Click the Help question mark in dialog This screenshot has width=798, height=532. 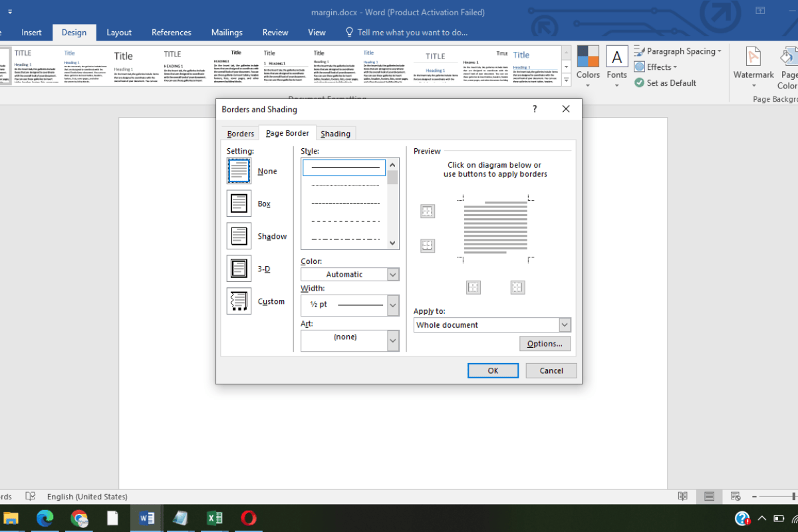(535, 109)
